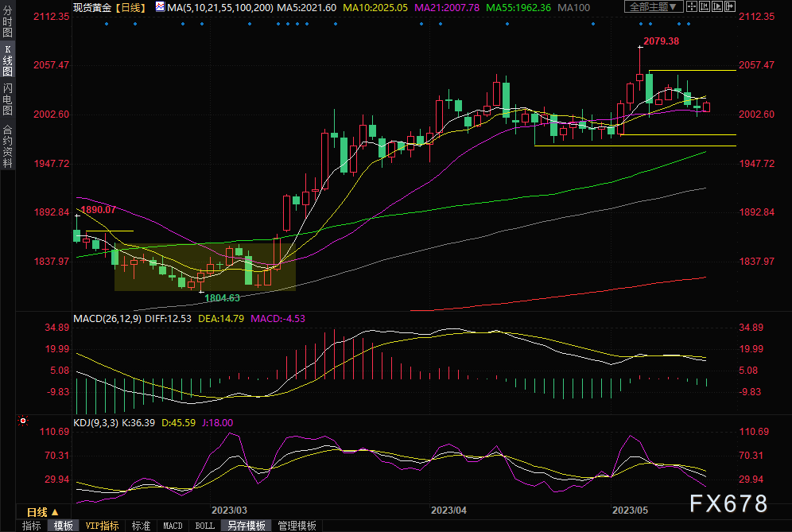Click the 1890.07 price label
This screenshot has width=792, height=532.
click(x=98, y=210)
